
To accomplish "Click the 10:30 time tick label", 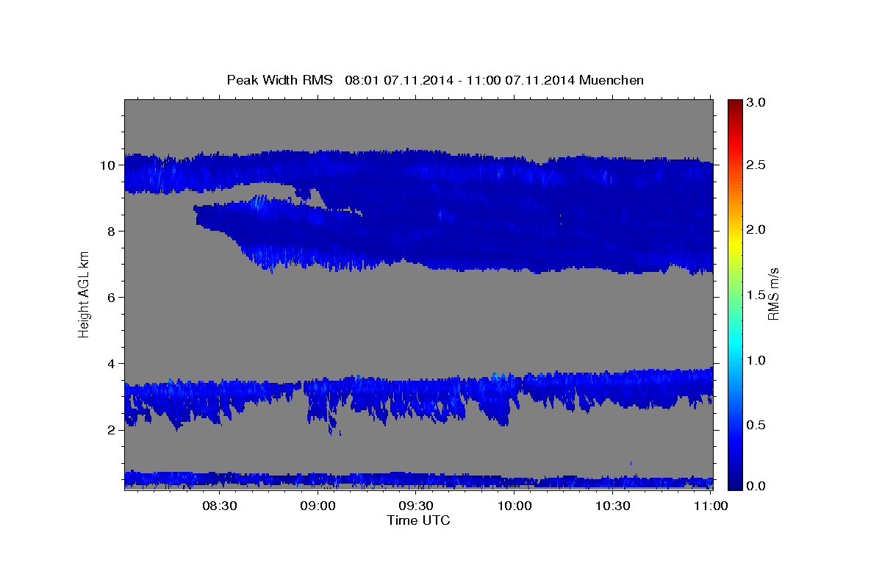I will click(613, 506).
